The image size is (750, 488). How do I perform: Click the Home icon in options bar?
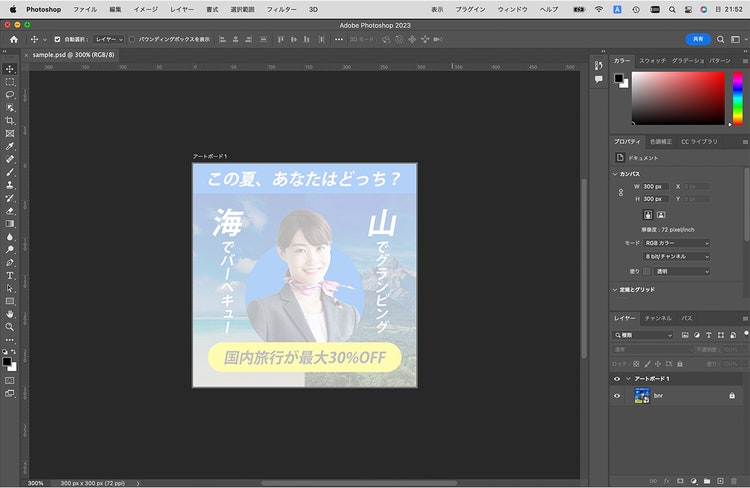pos(14,39)
